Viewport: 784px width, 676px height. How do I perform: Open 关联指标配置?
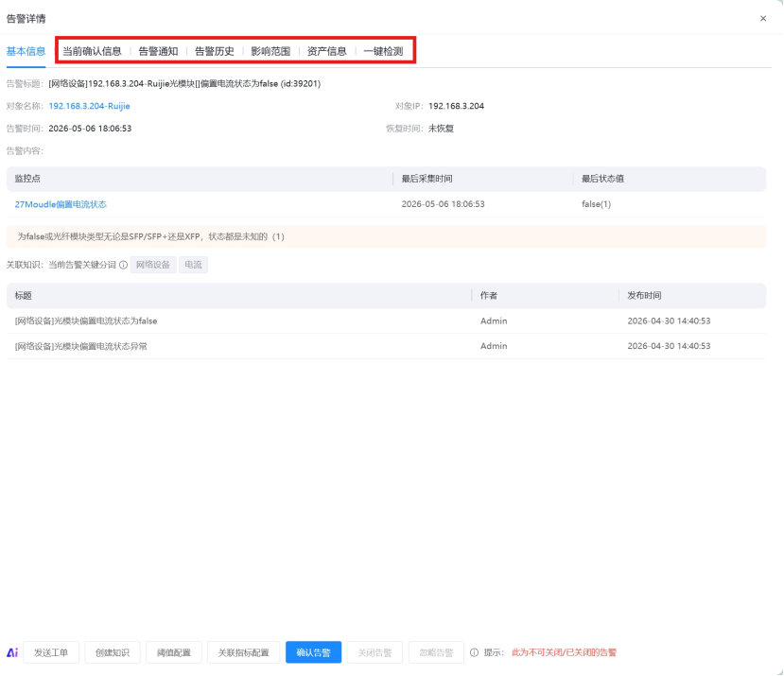pos(243,652)
